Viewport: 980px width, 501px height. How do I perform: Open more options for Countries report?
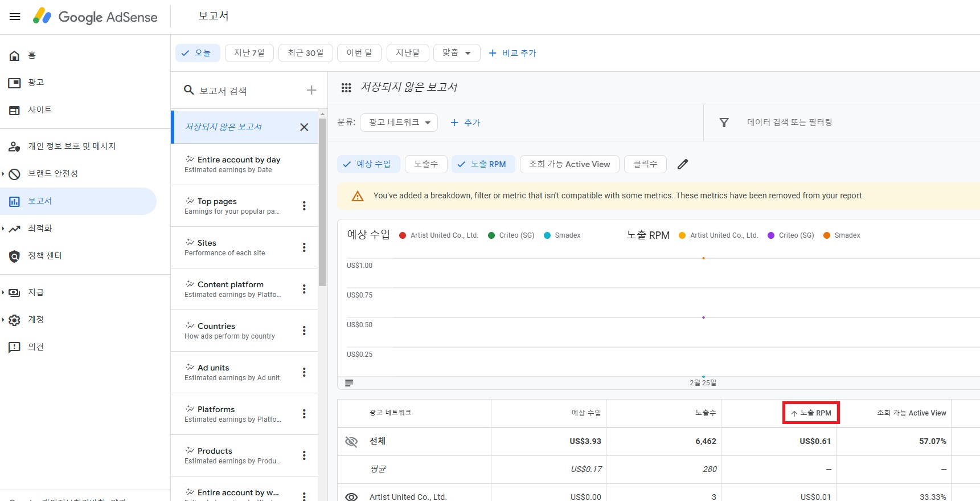pos(304,331)
